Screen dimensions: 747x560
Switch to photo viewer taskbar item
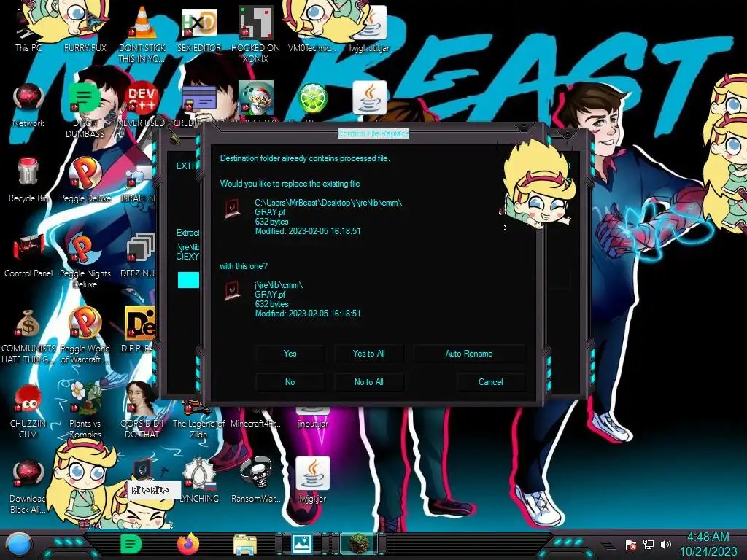pyautogui.click(x=302, y=544)
